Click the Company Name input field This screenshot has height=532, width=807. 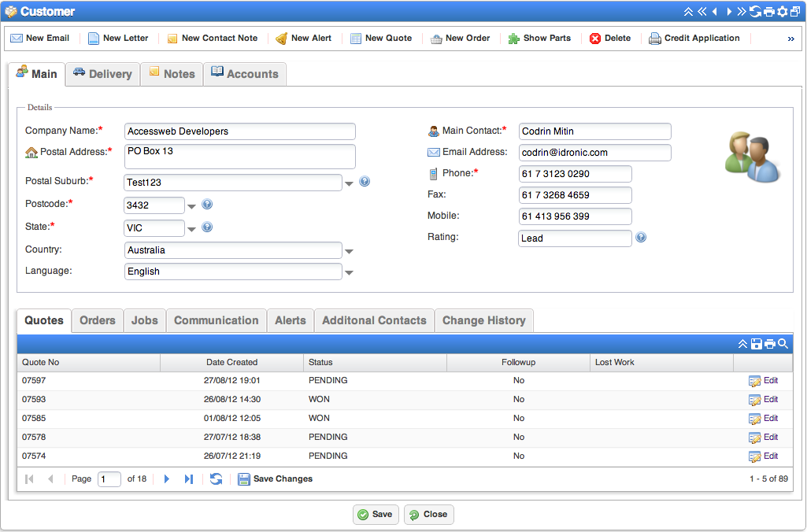[x=239, y=131]
